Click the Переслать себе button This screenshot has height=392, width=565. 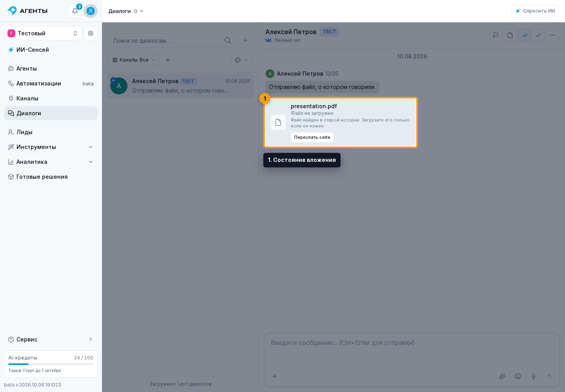[312, 137]
